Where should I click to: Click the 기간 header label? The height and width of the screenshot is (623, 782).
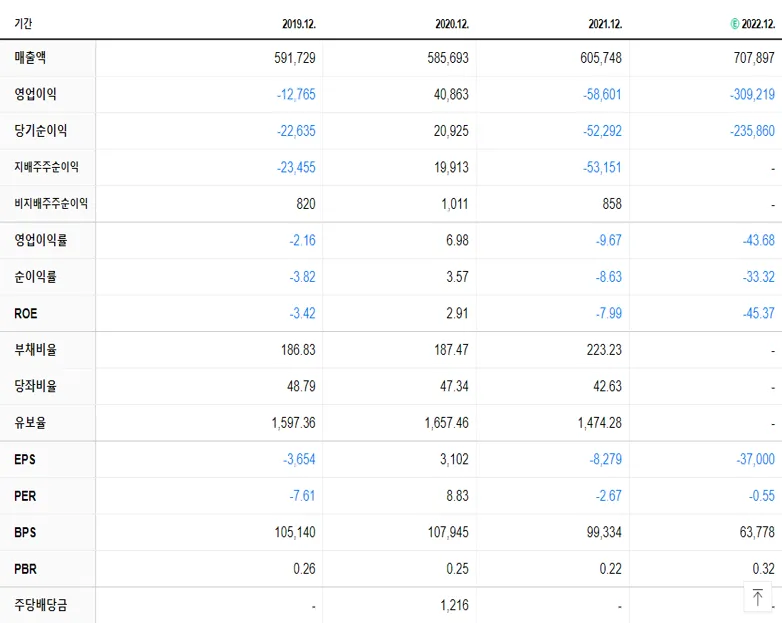(x=23, y=23)
